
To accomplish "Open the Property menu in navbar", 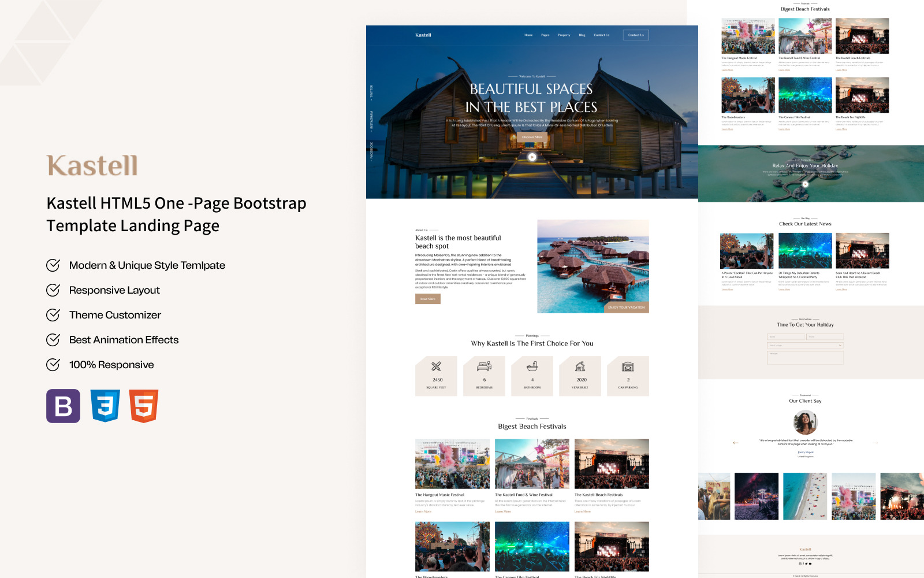I will (x=564, y=35).
